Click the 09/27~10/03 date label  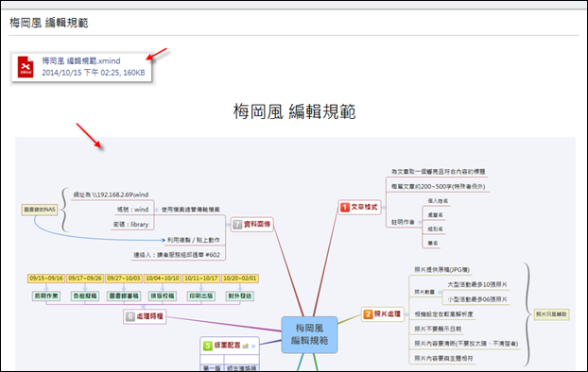(x=124, y=279)
